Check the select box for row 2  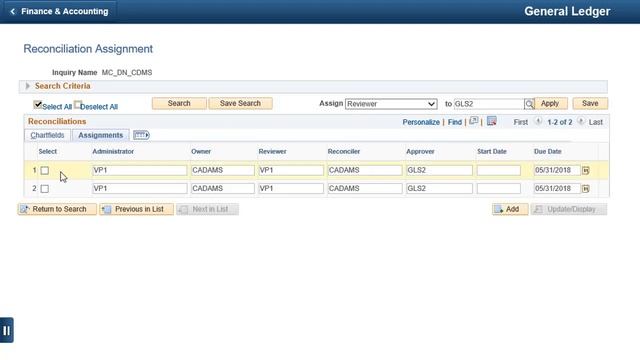tap(45, 189)
